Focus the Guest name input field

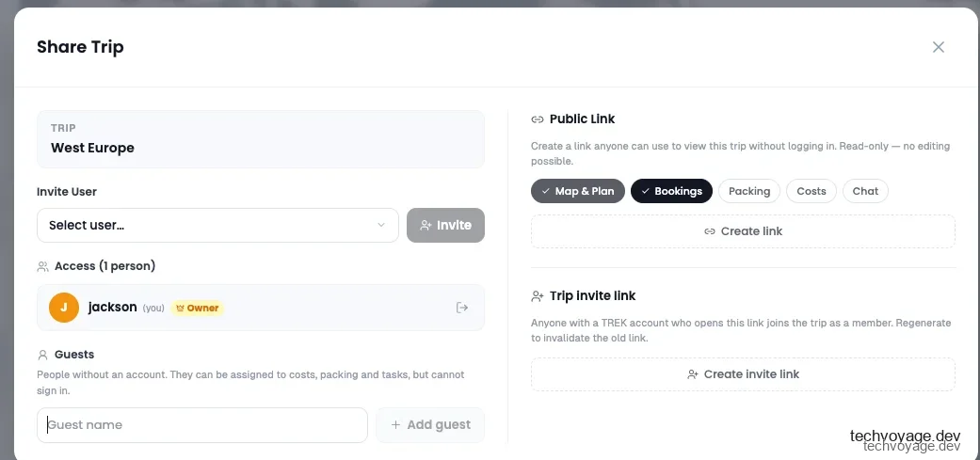201,425
